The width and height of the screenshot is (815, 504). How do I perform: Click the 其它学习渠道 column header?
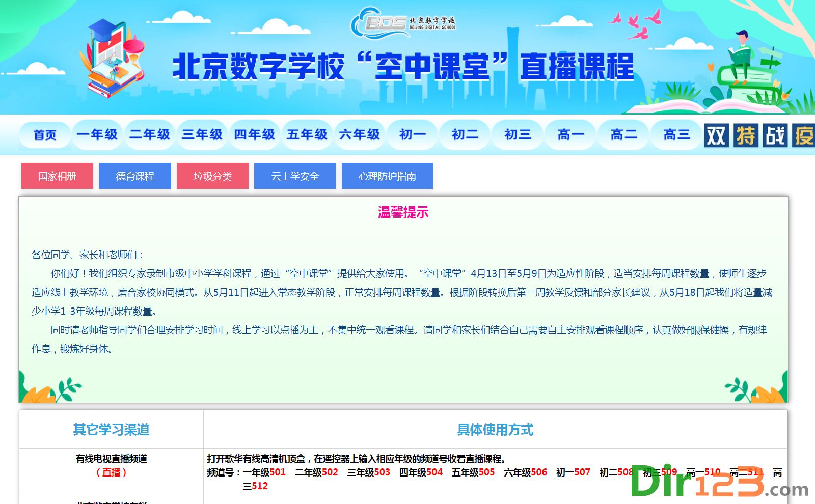click(x=111, y=430)
